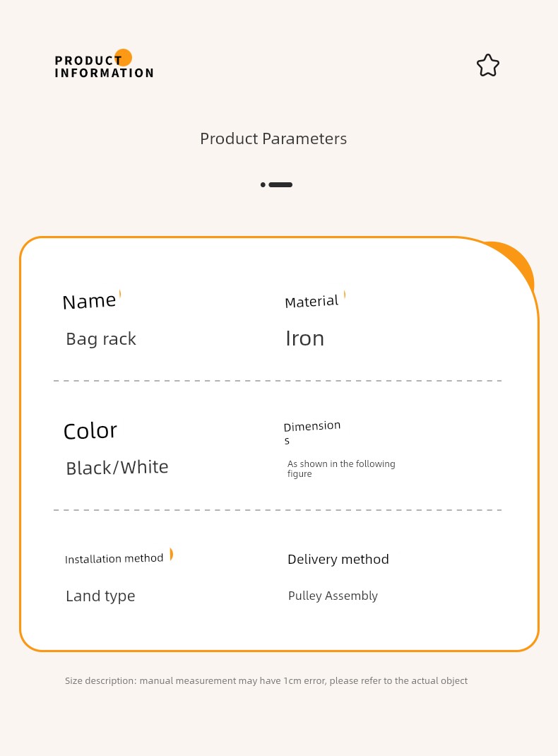Click the Bag rack name value
The image size is (558, 756).
(101, 339)
